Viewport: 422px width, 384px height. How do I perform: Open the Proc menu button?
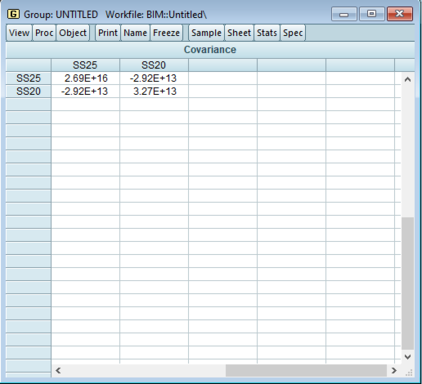(x=44, y=33)
